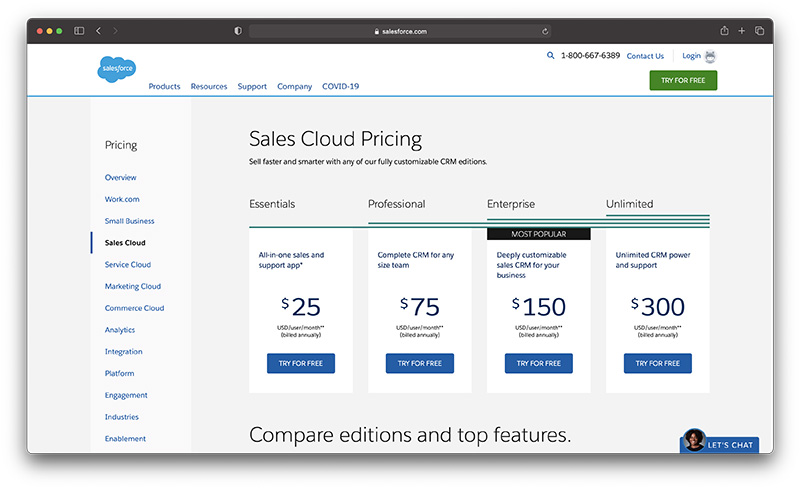Click the privacy shield icon
This screenshot has width=800, height=489.
[237, 31]
